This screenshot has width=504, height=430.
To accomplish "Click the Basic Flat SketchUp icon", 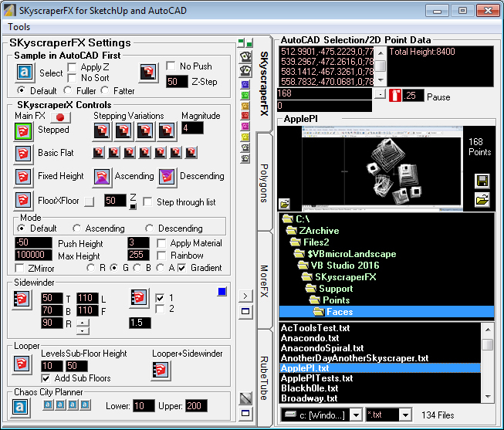I will point(23,154).
